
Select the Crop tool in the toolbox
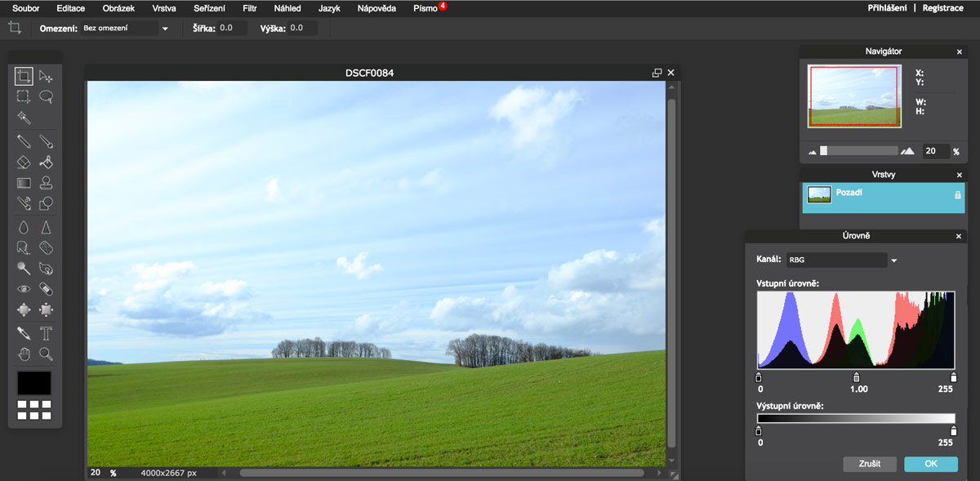(x=24, y=77)
